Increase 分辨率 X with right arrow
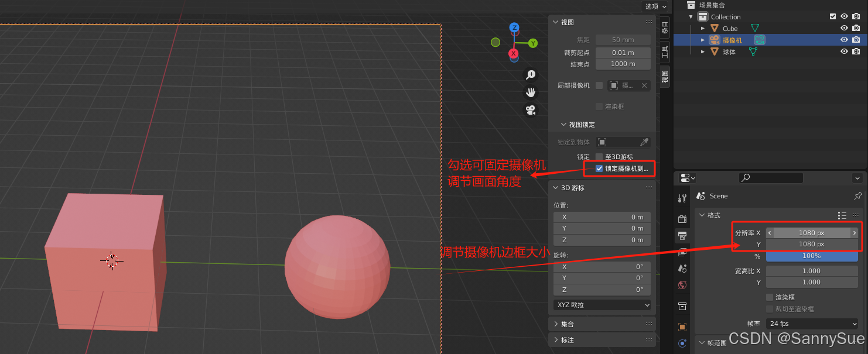The width and height of the screenshot is (868, 354). pyautogui.click(x=855, y=233)
